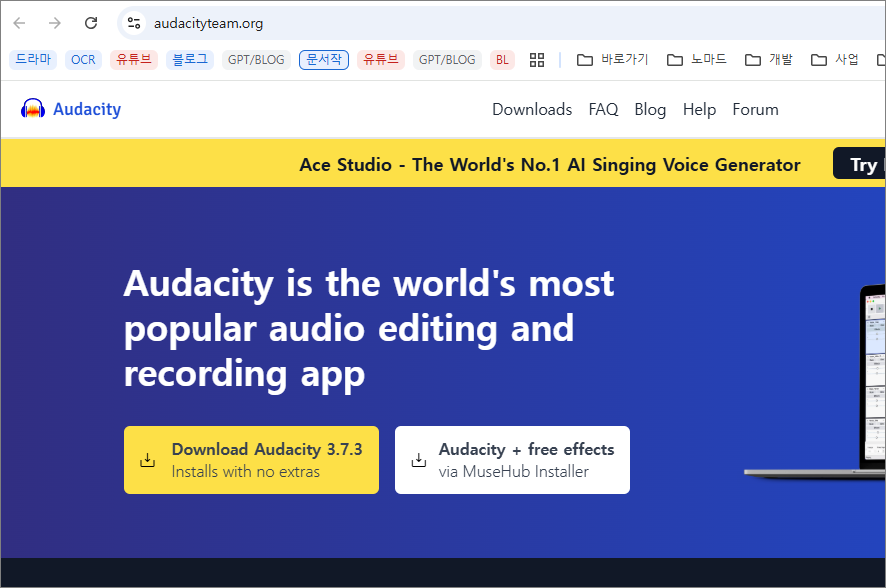Click the download icon in the yellow button

(x=147, y=460)
